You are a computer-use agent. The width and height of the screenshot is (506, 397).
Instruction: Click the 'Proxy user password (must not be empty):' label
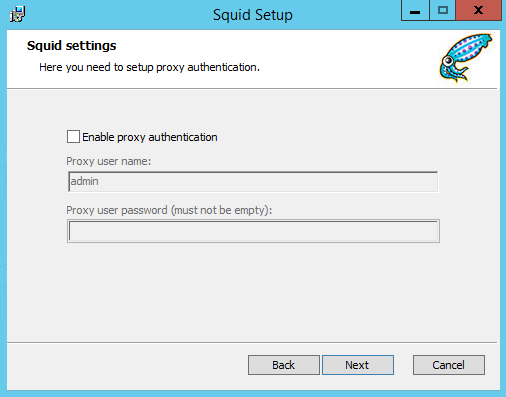pyautogui.click(x=169, y=210)
